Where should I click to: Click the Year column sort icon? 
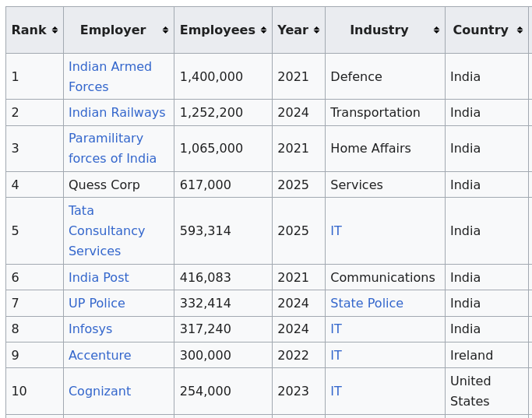[x=316, y=30]
